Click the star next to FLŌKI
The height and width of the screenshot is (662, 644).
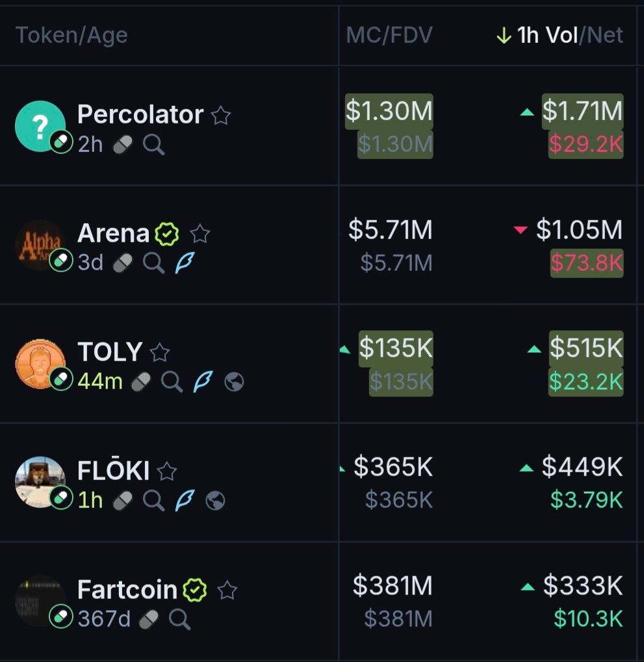click(167, 471)
